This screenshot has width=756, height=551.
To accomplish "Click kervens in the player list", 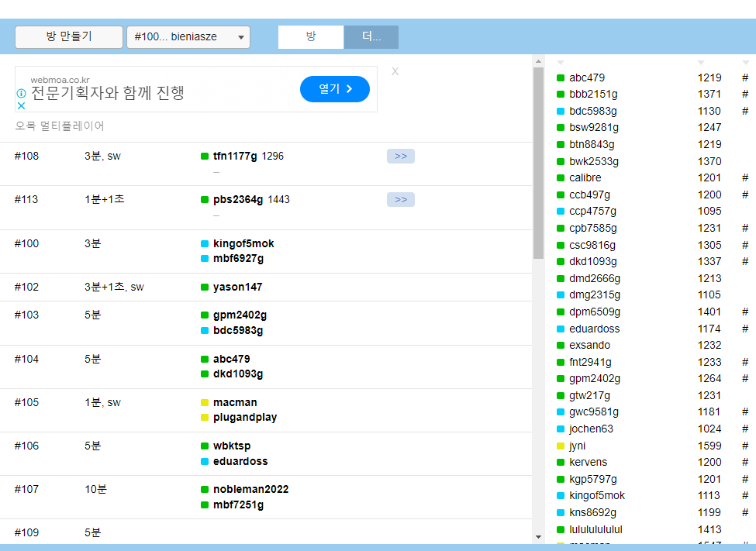I will click(x=588, y=462).
